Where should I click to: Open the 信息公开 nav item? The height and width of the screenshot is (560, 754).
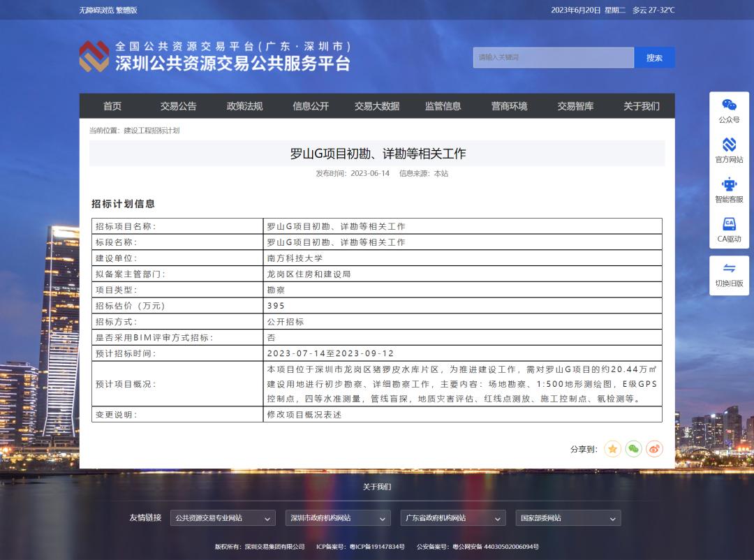(311, 106)
